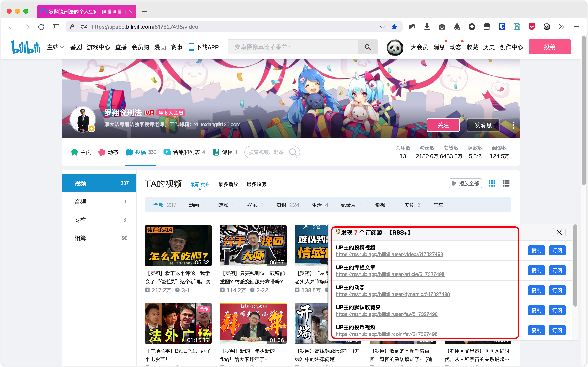This screenshot has height=367, width=588.
Task: Switch to the list view icon
Action: [x=506, y=183]
